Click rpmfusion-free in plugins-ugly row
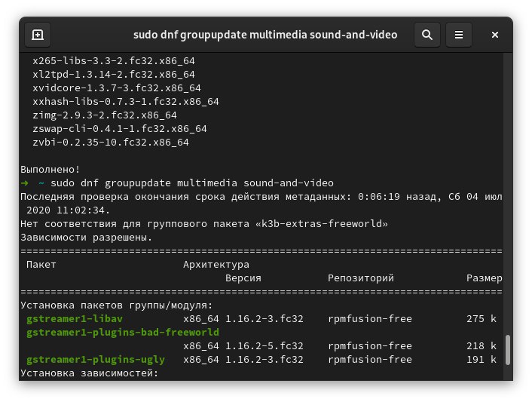This screenshot has width=532, height=402. pyautogui.click(x=370, y=360)
